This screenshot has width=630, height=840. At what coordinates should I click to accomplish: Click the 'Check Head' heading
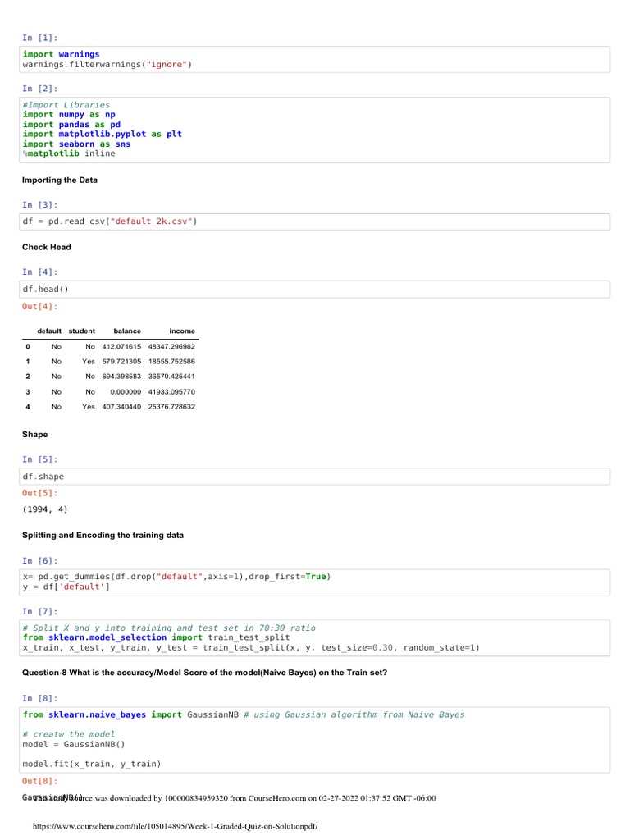46,247
